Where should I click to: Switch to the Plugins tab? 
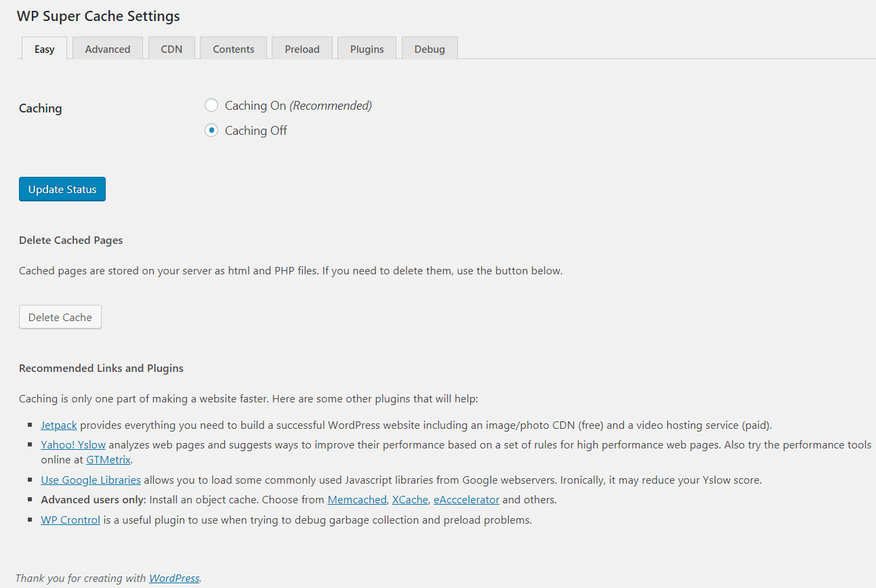tap(367, 48)
